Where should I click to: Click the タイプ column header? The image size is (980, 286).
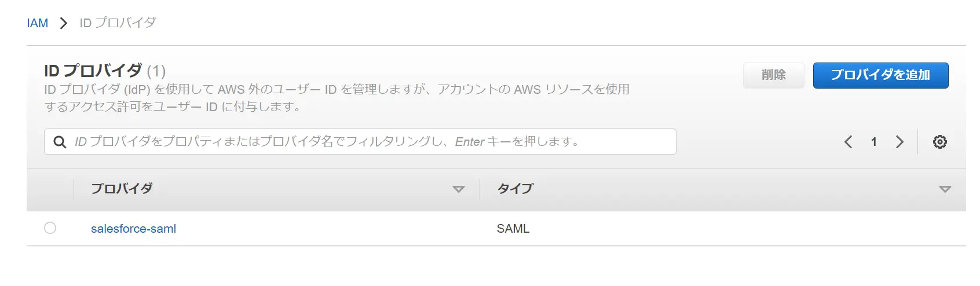pos(515,189)
